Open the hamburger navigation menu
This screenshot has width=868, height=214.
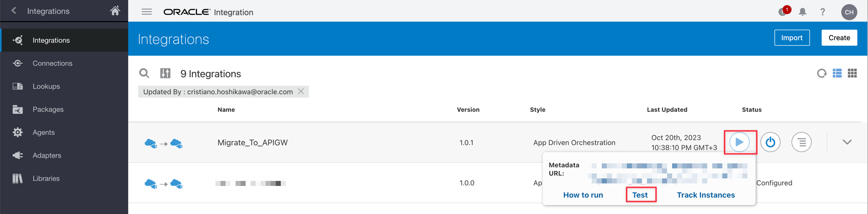(x=147, y=12)
